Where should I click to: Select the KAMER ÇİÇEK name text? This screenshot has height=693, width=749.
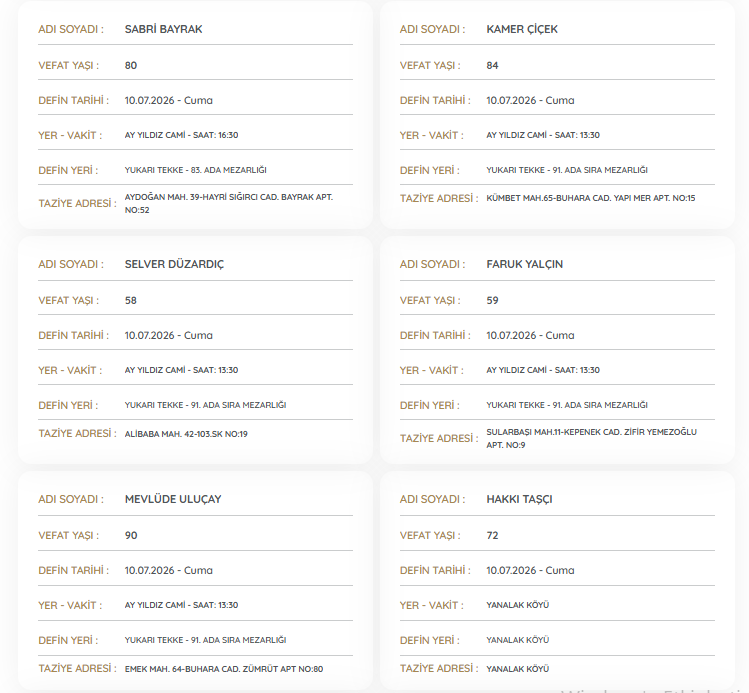click(522, 29)
